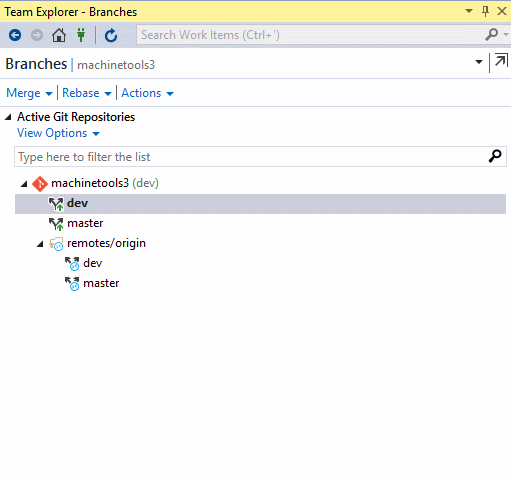Viewport: 511px width, 482px height.
Task: Open the search options dropdown arrow
Action: 506,34
